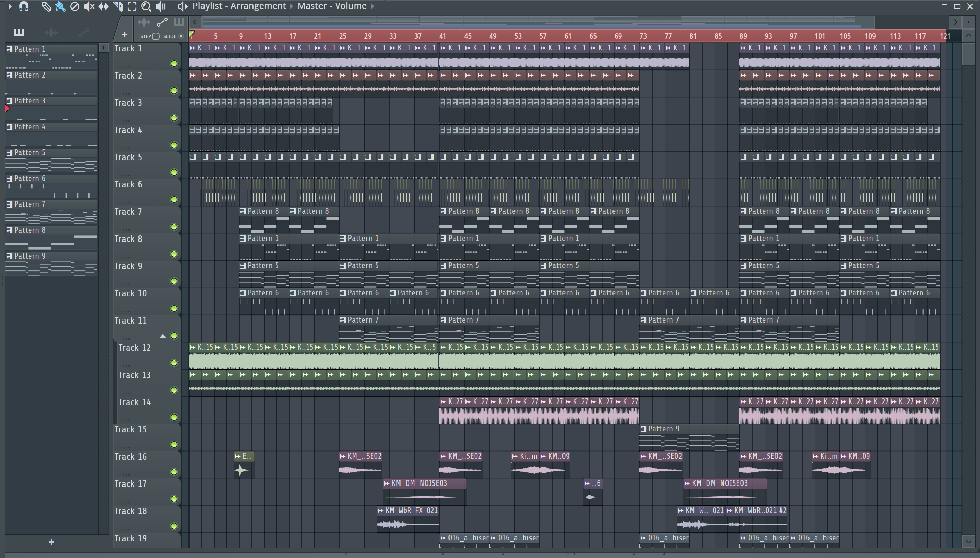
Task: Focus automation clips in the playlist
Action: 162,22
